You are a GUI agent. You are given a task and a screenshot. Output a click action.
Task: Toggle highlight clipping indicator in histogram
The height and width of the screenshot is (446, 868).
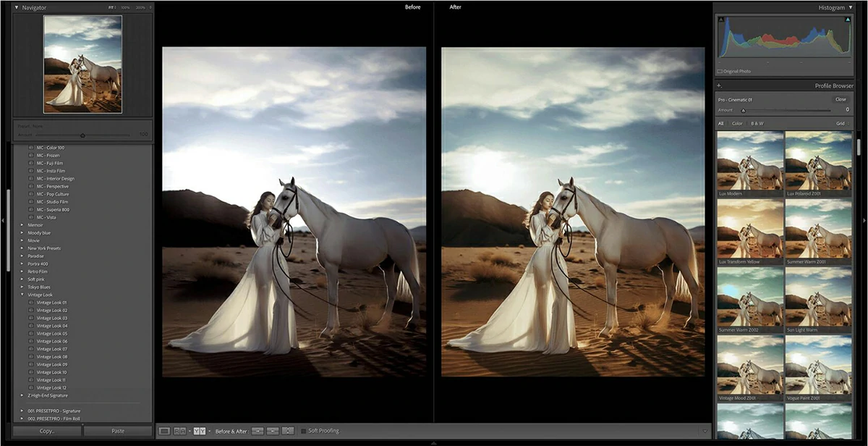(848, 18)
